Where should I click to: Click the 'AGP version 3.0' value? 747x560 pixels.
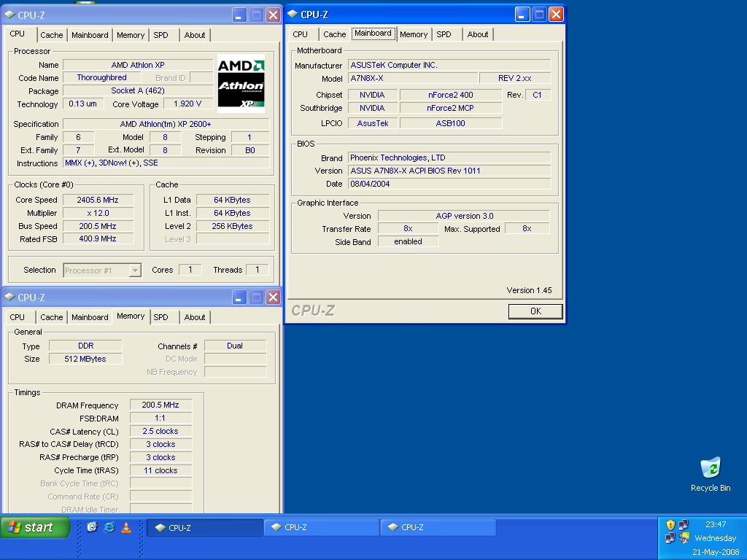click(464, 216)
